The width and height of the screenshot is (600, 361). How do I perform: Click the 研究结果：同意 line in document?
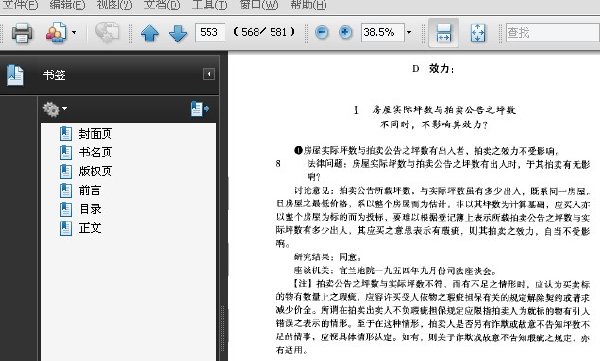tap(328, 257)
